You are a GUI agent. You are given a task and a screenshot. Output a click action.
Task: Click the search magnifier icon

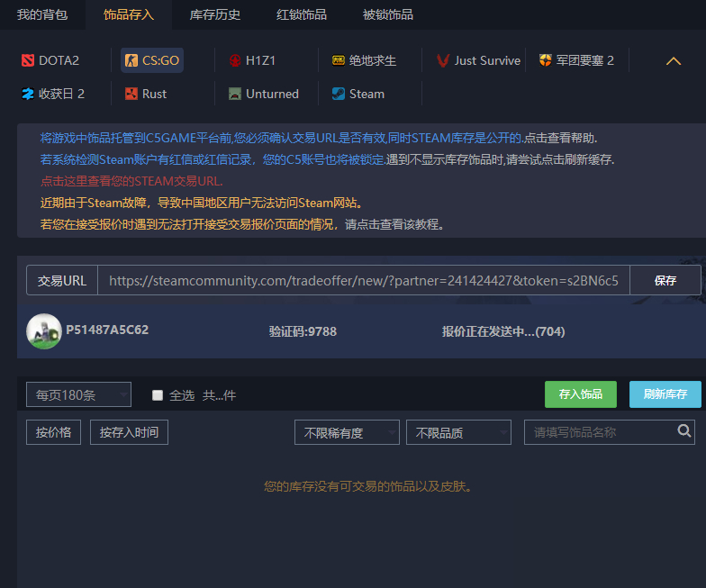[x=684, y=430]
